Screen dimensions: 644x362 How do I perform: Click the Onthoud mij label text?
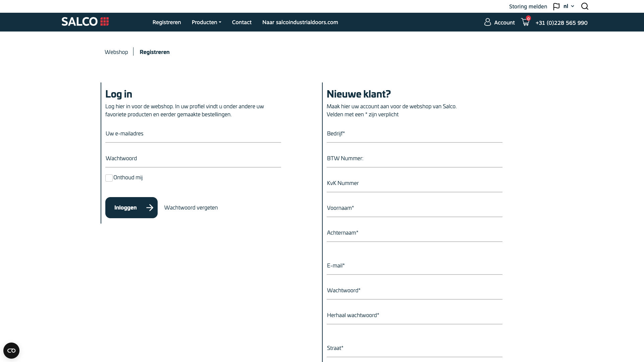(128, 178)
